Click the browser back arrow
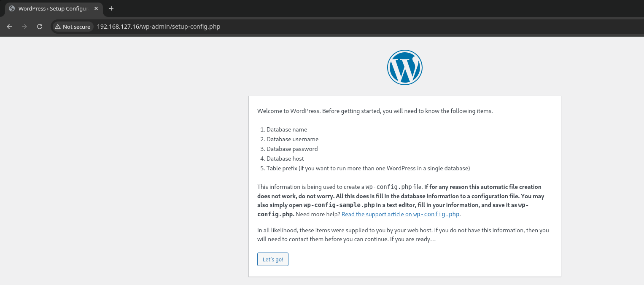644x285 pixels. tap(9, 27)
